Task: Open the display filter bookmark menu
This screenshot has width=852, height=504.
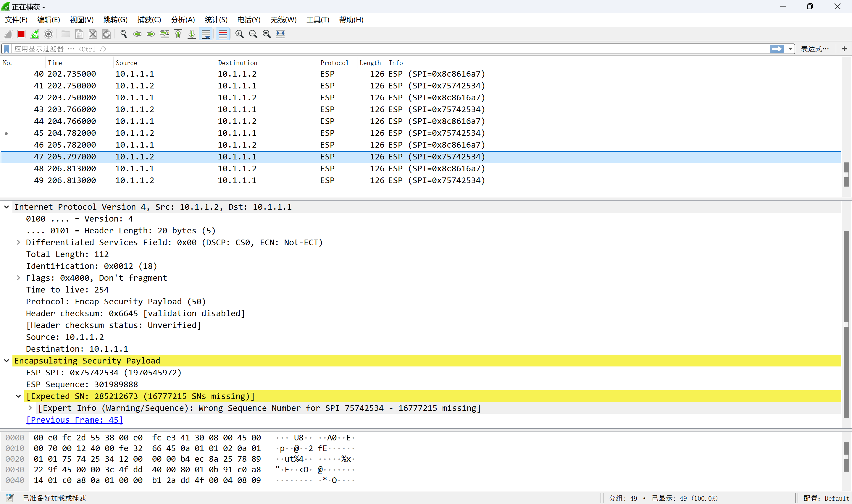Action: (7, 49)
